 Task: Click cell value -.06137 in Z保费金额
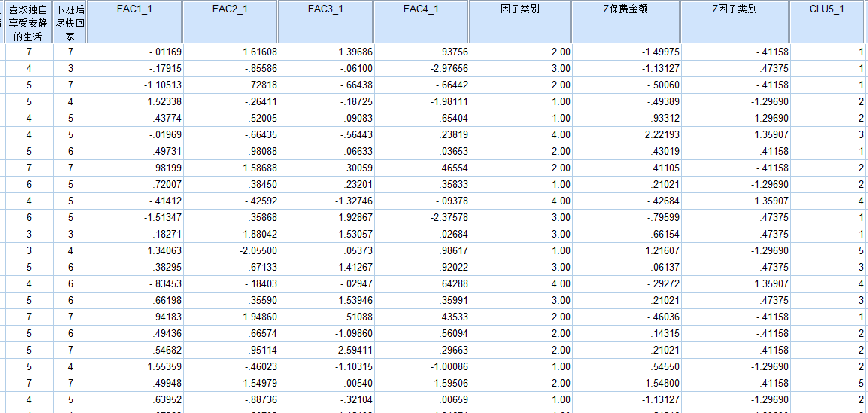(x=626, y=267)
